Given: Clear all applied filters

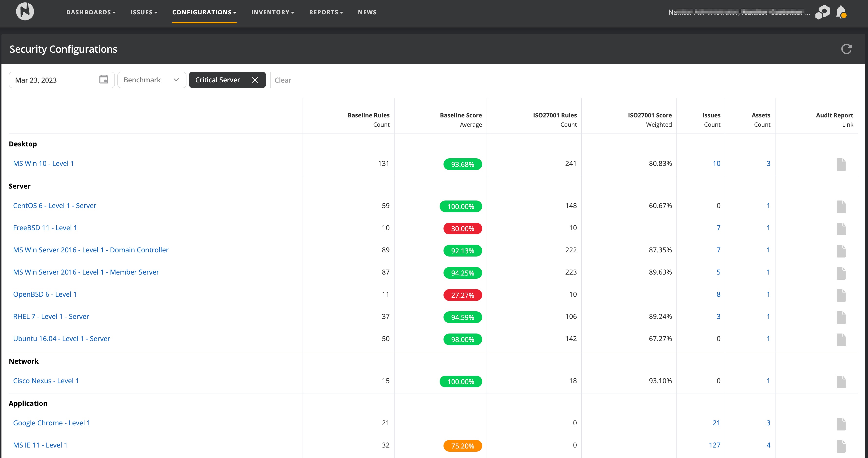Looking at the screenshot, I should click(x=283, y=80).
